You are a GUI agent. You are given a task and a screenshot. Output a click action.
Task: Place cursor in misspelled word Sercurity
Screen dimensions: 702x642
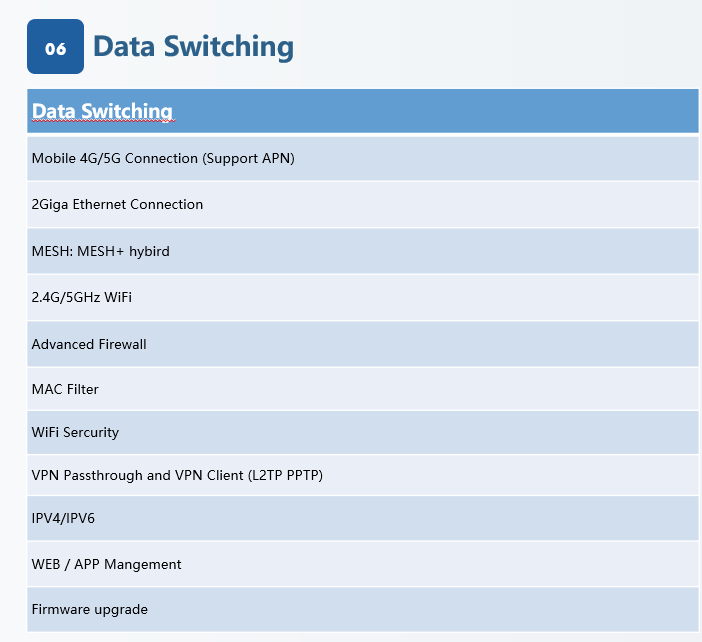91,432
